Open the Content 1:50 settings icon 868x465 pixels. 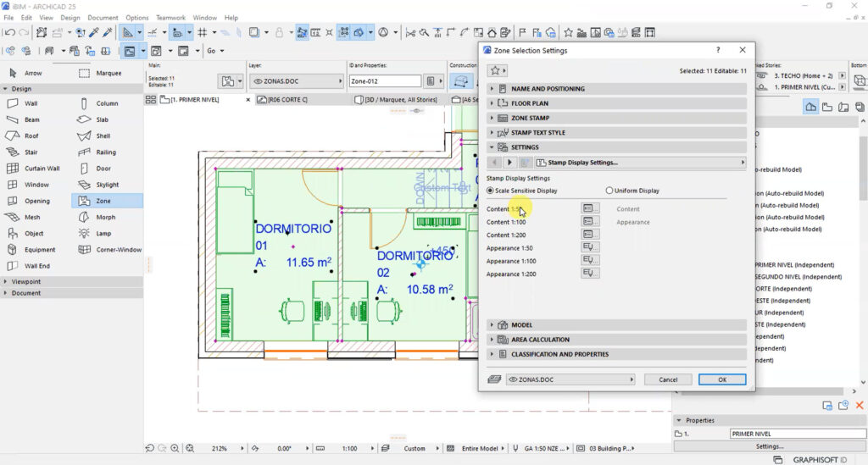pos(590,208)
